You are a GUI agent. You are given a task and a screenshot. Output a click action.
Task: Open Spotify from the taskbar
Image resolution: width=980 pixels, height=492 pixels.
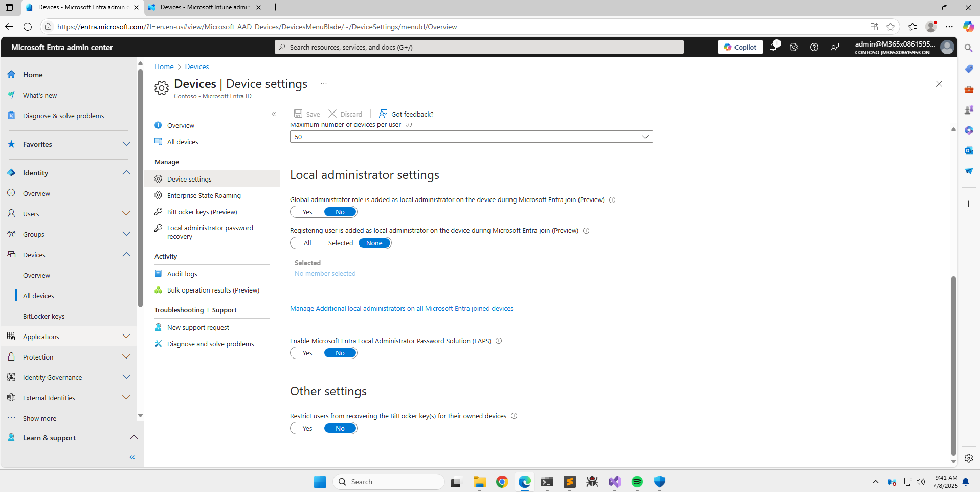[637, 482]
